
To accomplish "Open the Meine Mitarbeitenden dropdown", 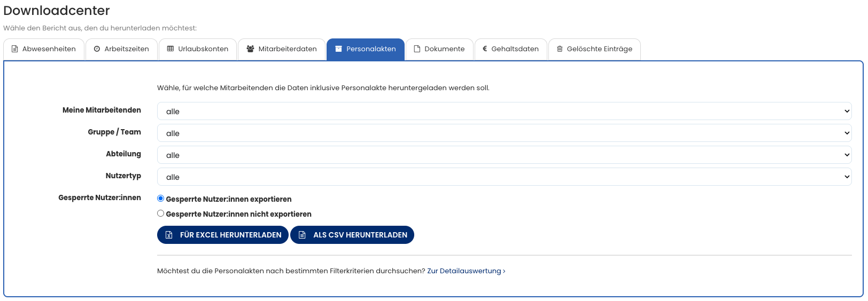I will click(504, 111).
